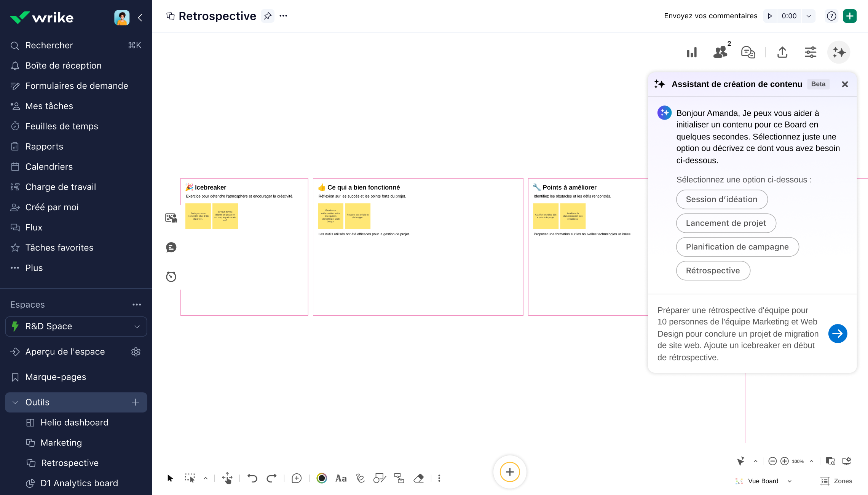Click the undo arrow
Image resolution: width=868 pixels, height=495 pixels.
click(x=252, y=478)
